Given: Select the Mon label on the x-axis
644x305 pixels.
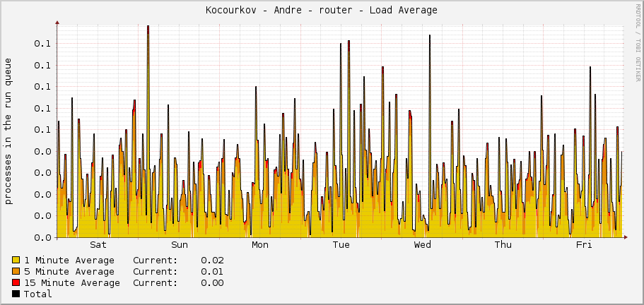Looking at the screenshot, I should point(260,245).
